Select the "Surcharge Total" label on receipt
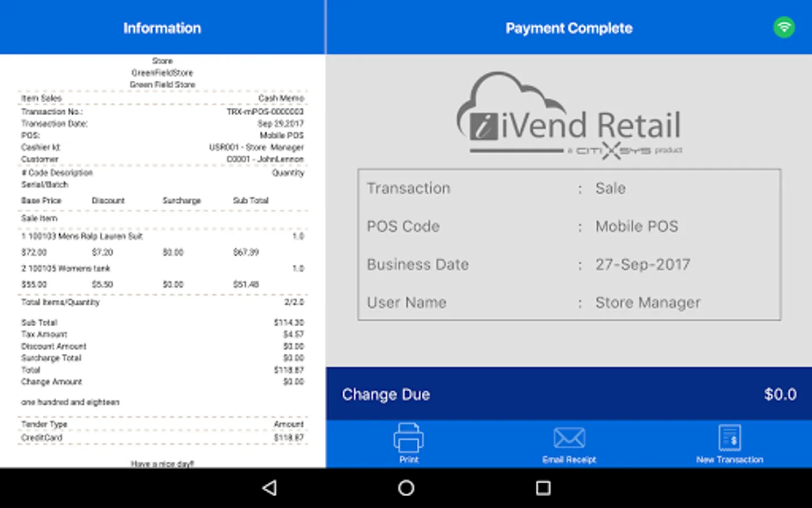Image resolution: width=812 pixels, height=508 pixels. pyautogui.click(x=51, y=358)
